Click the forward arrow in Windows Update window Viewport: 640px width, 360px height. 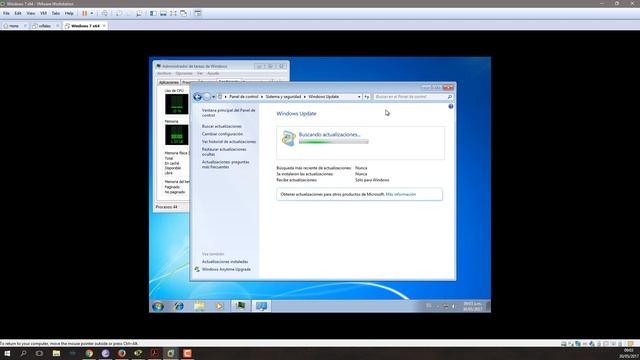pos(207,97)
